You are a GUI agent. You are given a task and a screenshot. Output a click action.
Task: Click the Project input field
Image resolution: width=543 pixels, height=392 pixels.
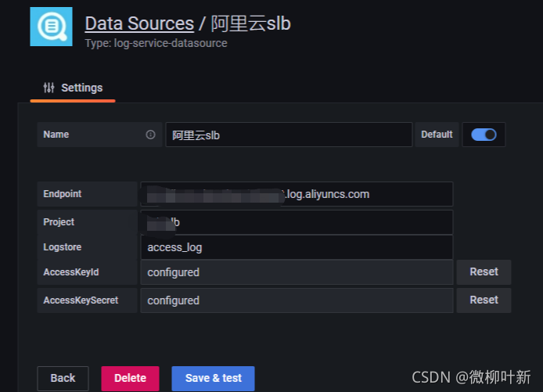pos(297,222)
